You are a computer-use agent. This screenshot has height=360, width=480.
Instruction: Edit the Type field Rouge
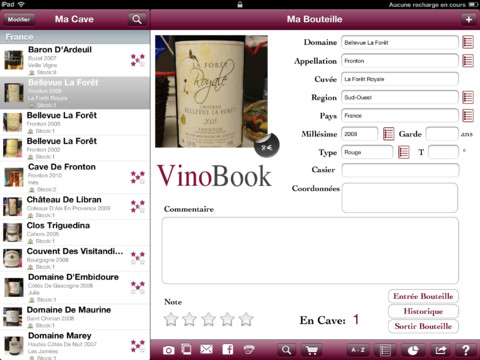point(367,152)
